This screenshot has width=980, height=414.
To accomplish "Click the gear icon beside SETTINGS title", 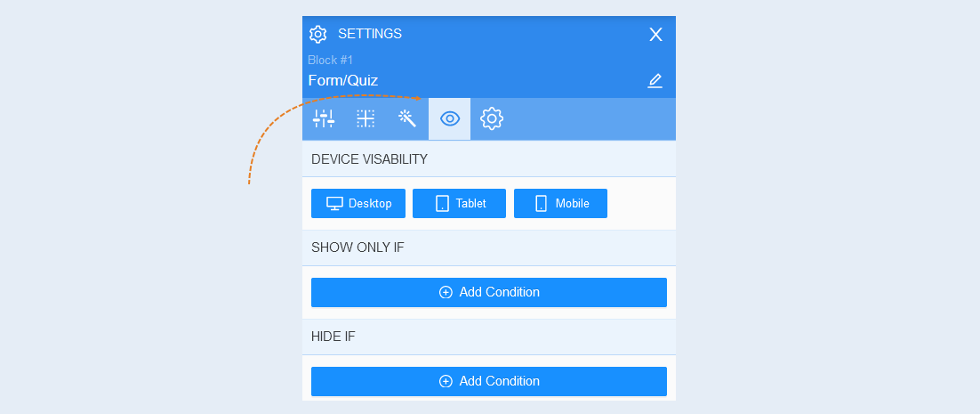I will [318, 35].
